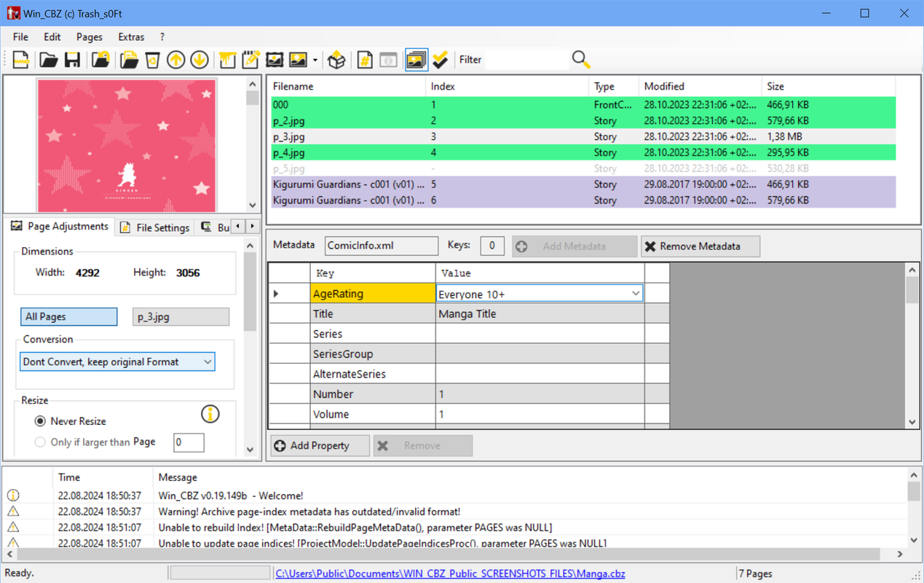The image size is (924, 583).
Task: Switch to the Page Adjustments tab
Action: click(60, 227)
